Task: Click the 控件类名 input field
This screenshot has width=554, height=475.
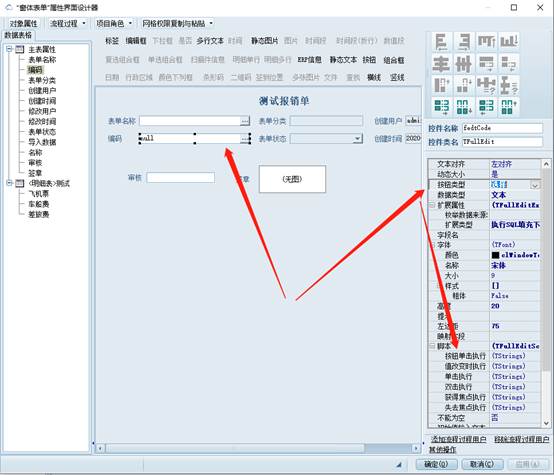Action: pos(502,142)
